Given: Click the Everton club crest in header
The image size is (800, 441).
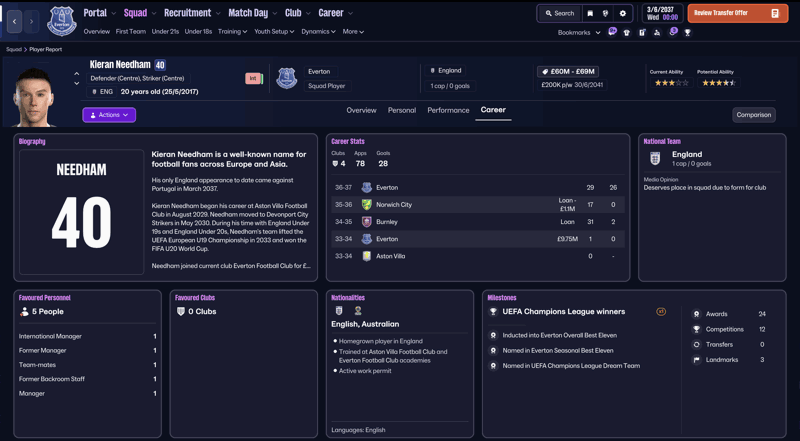Looking at the screenshot, I should tap(62, 21).
